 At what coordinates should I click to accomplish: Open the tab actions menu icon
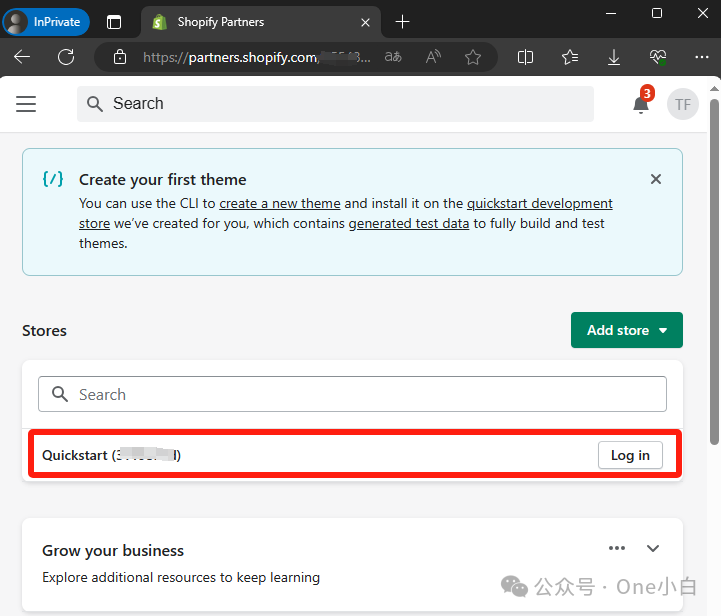[114, 22]
